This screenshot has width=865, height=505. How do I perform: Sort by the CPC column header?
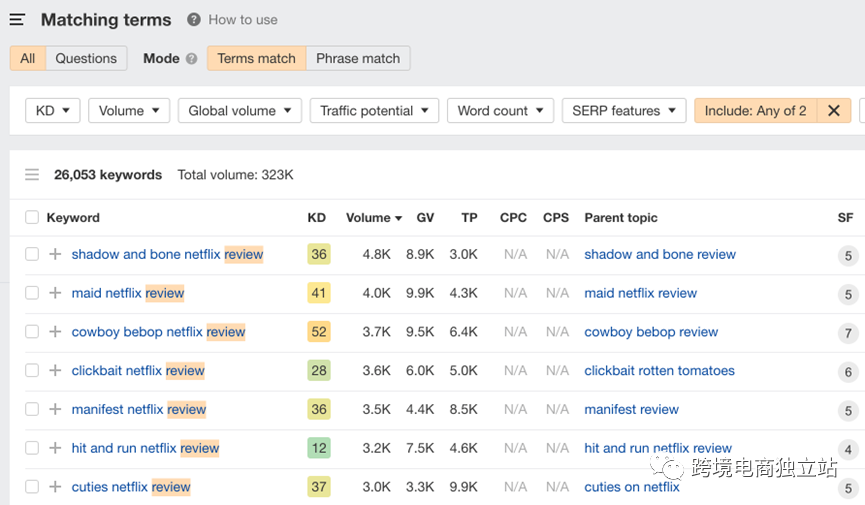pyautogui.click(x=513, y=217)
